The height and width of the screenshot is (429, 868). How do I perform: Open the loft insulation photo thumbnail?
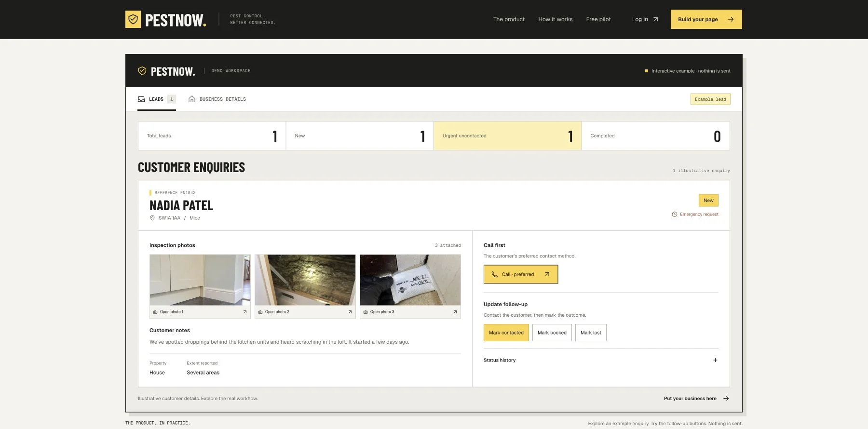coord(305,280)
